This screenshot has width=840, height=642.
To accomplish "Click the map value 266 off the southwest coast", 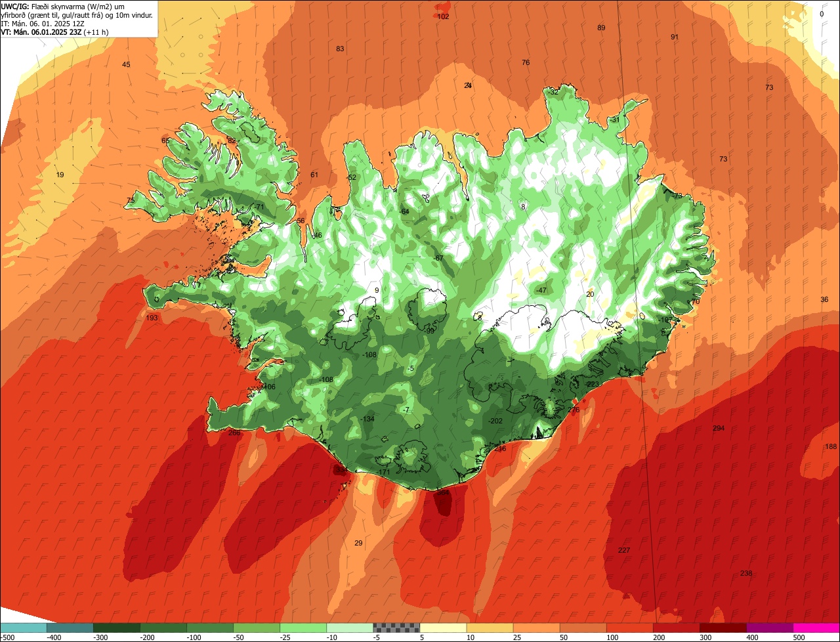I will [x=234, y=433].
